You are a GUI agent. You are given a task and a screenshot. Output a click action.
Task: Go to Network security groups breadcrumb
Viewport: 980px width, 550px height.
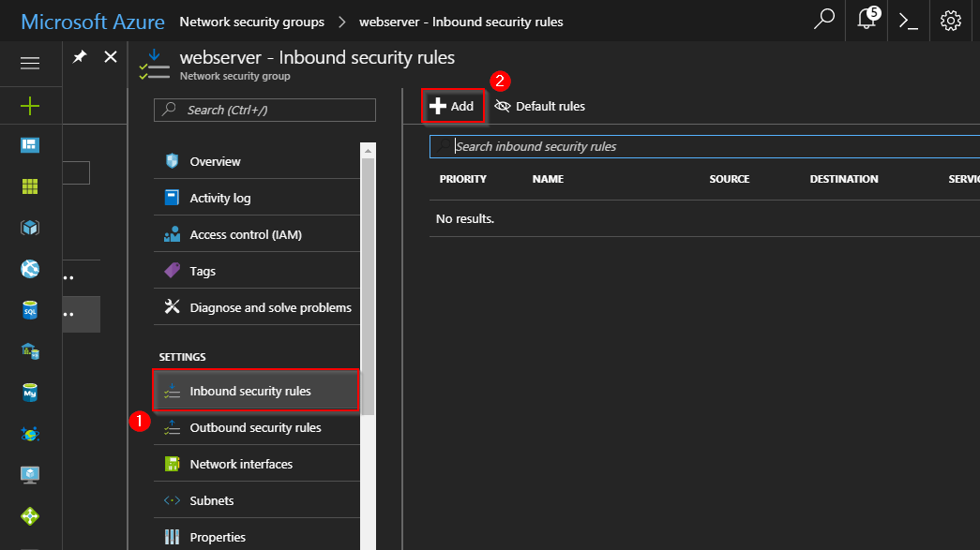(x=252, y=22)
